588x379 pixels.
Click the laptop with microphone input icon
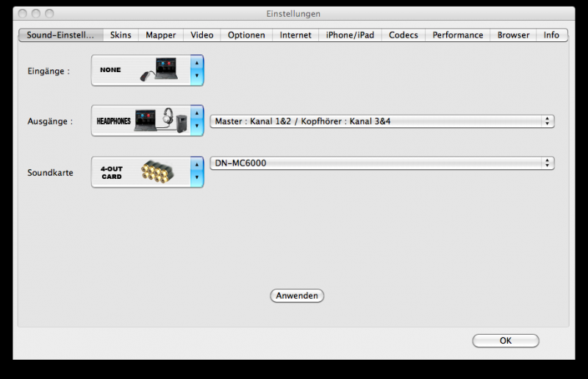pos(159,69)
